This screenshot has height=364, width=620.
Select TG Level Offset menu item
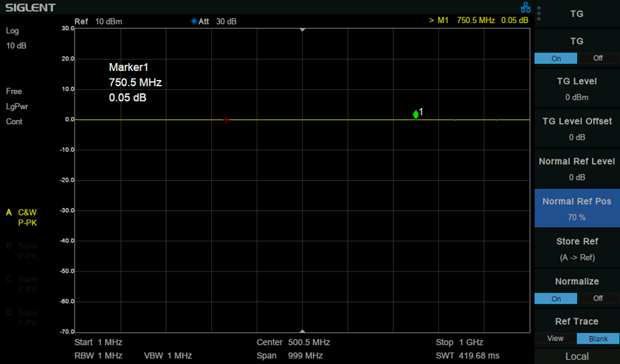pyautogui.click(x=577, y=129)
